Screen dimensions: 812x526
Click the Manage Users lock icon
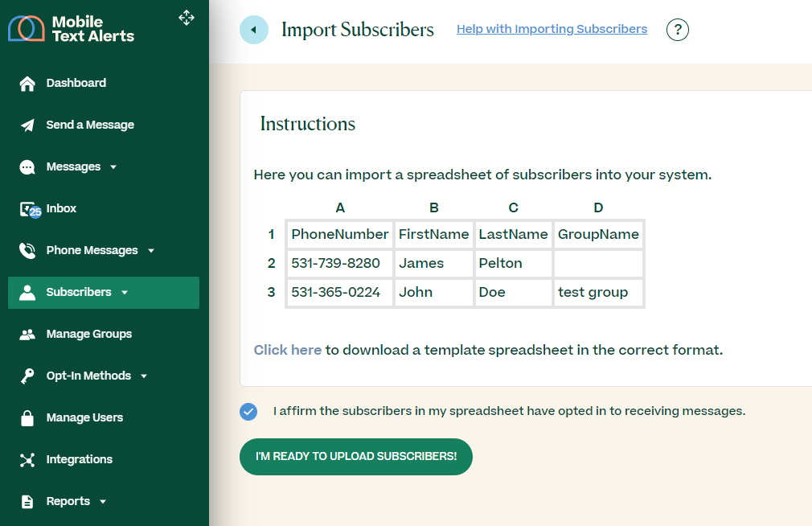[27, 418]
